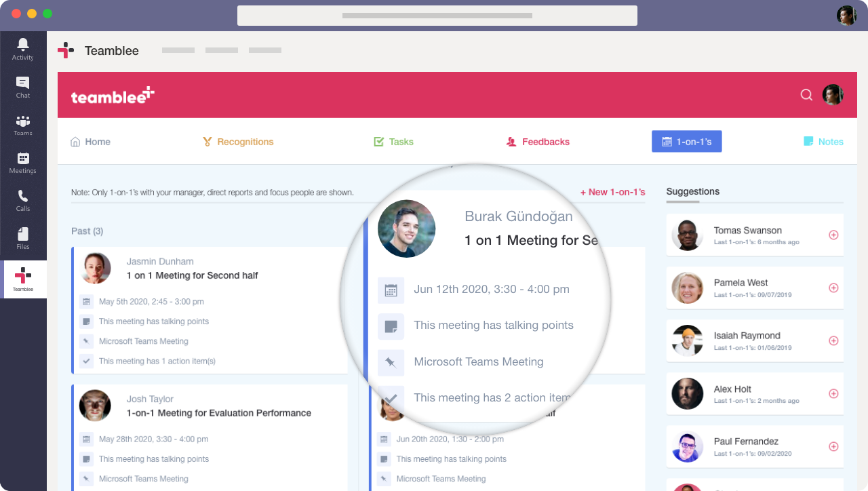Click note icon in Josh Taylor card
The image size is (868, 491).
click(86, 459)
